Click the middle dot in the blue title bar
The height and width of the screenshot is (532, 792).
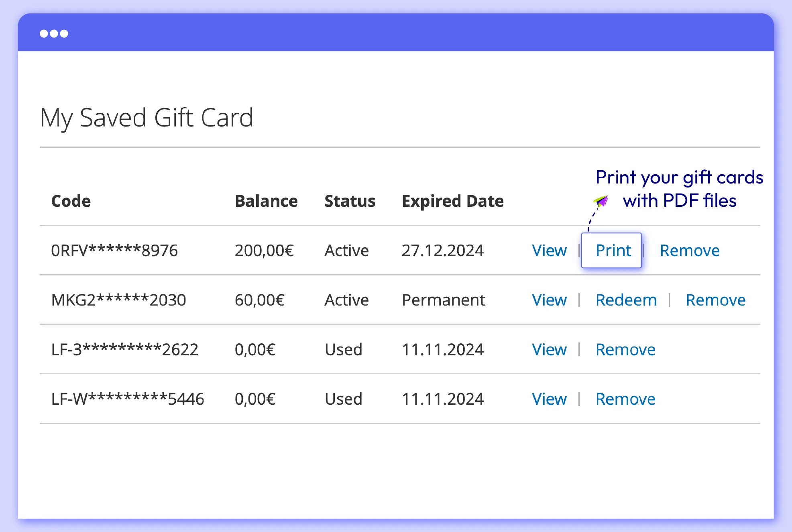(x=53, y=34)
